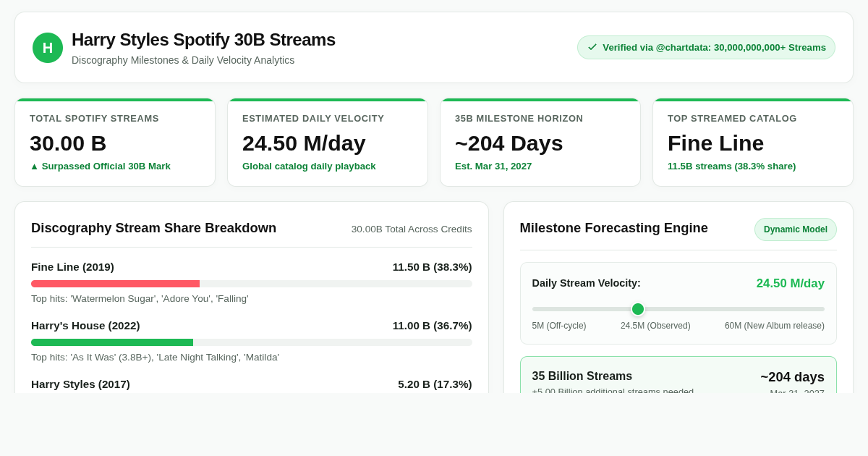Open the 35B Milestone Horizon card
Viewport: 868px width, 456px height.
540,143
